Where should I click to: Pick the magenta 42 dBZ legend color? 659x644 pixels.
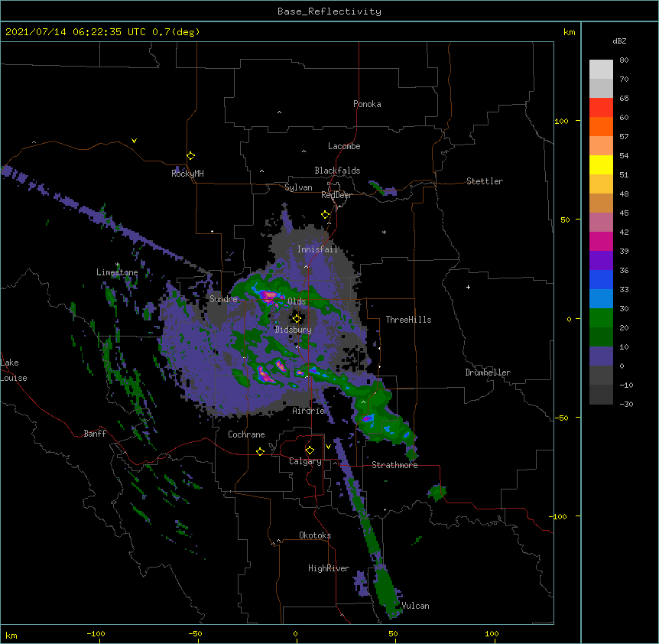click(601, 241)
